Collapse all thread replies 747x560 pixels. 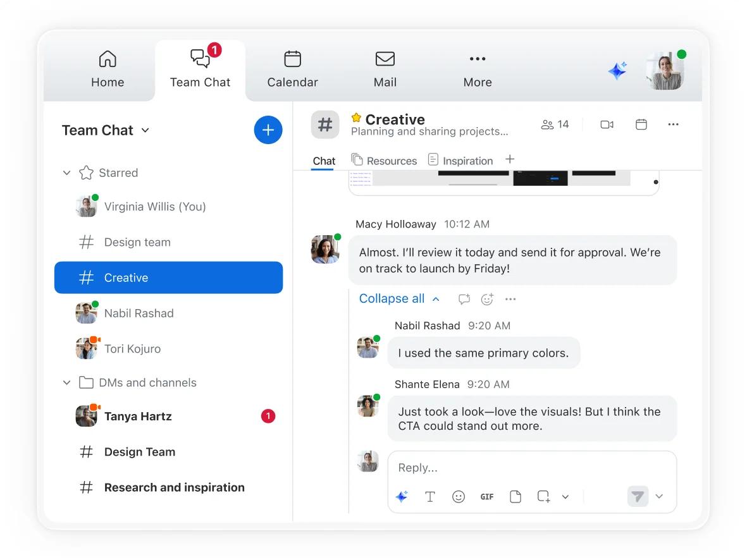pos(392,298)
